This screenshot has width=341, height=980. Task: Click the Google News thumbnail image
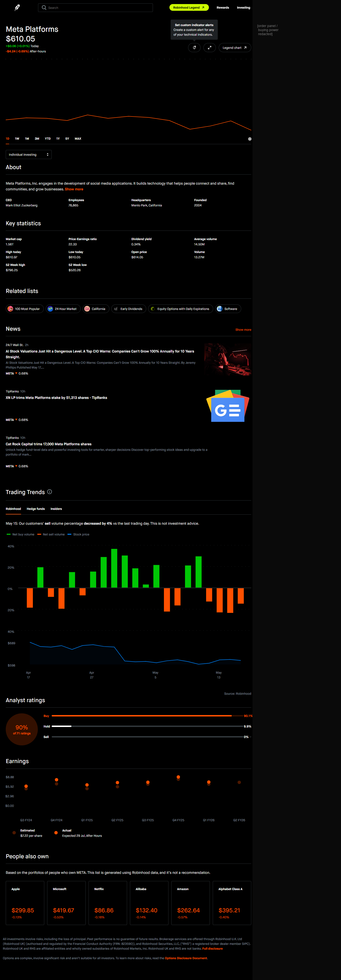[x=228, y=406]
